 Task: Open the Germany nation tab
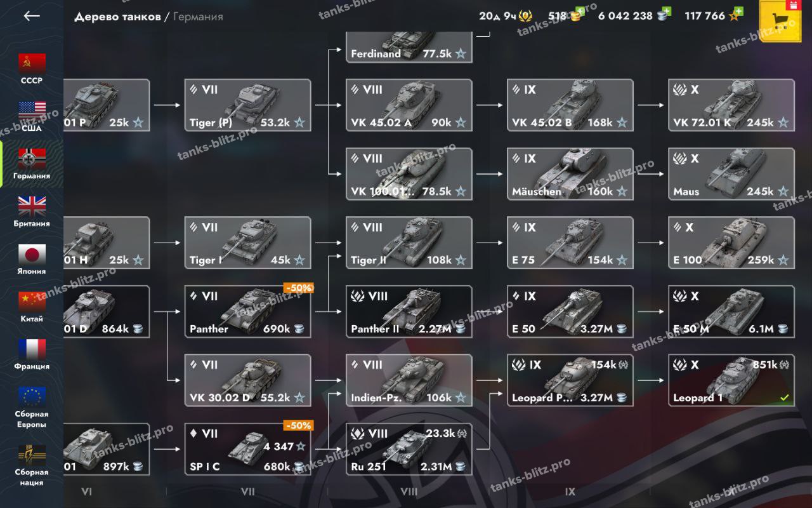click(32, 164)
